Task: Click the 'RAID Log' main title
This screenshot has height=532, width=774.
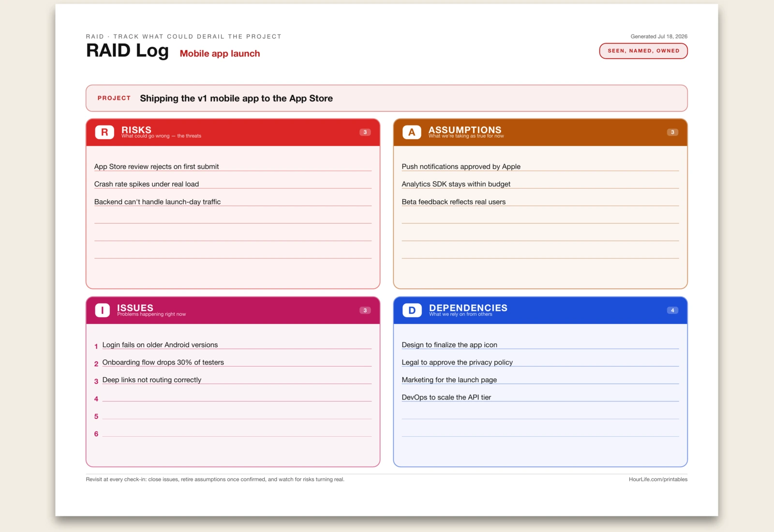Action: (127, 50)
